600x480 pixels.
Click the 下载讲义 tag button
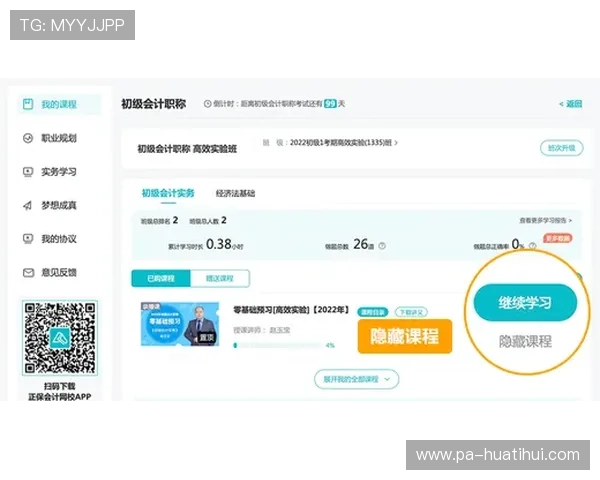point(411,312)
